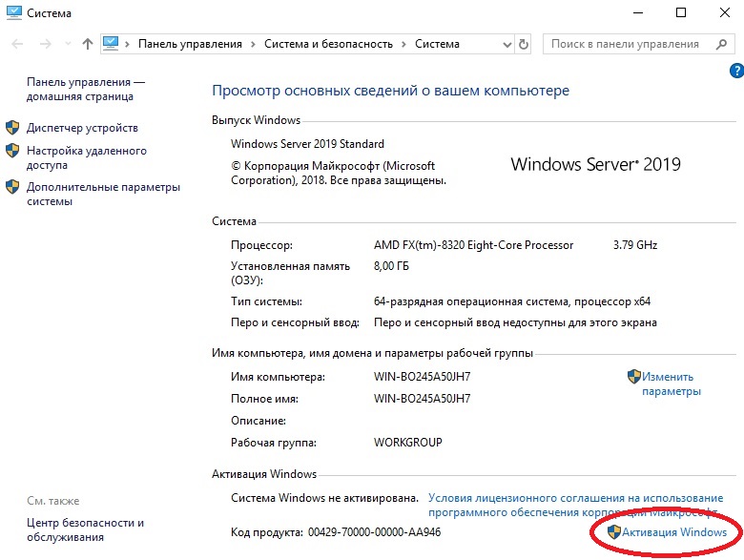744x560 pixels.
Task: Go to Система и безопасность breadcrumb
Action: 329,44
